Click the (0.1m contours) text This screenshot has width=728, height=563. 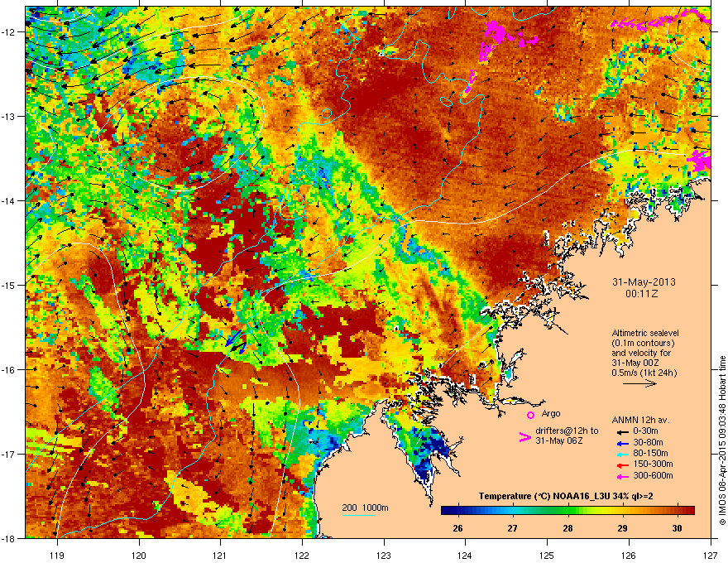pyautogui.click(x=643, y=344)
